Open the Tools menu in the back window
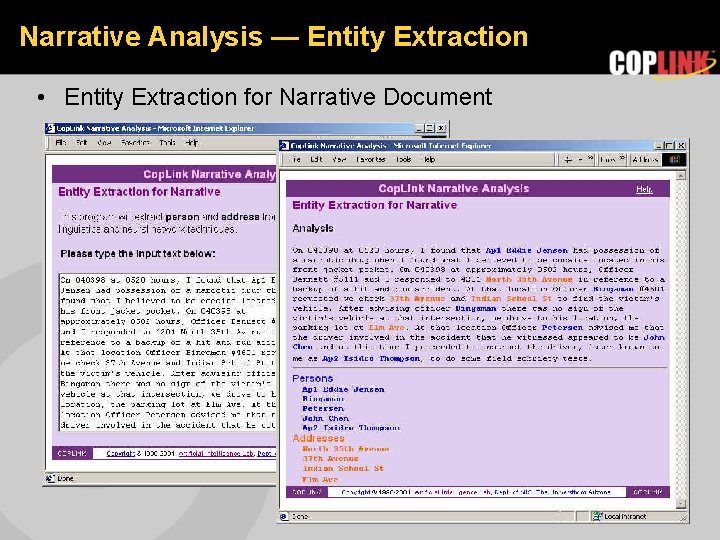 168,143
